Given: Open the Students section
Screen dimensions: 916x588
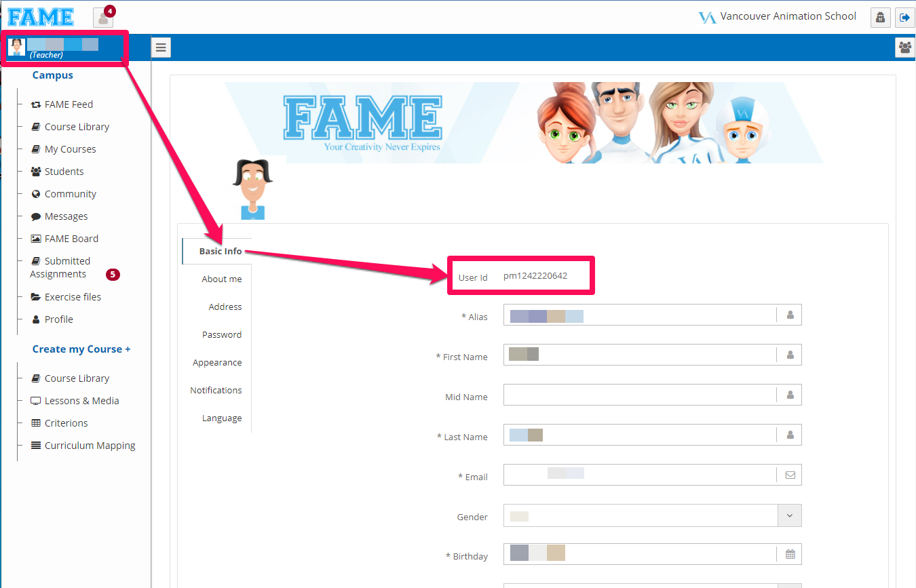Looking at the screenshot, I should (x=57, y=172).
